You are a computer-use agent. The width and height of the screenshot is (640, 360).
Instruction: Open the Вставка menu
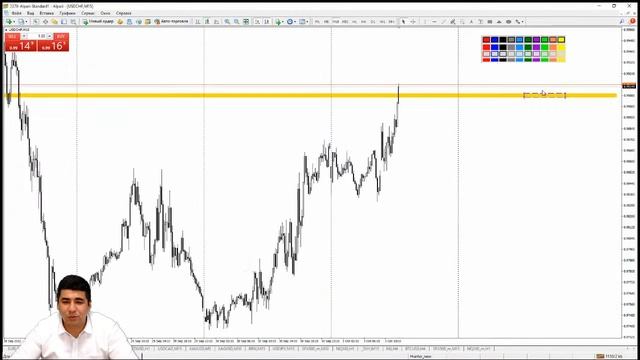coord(47,13)
